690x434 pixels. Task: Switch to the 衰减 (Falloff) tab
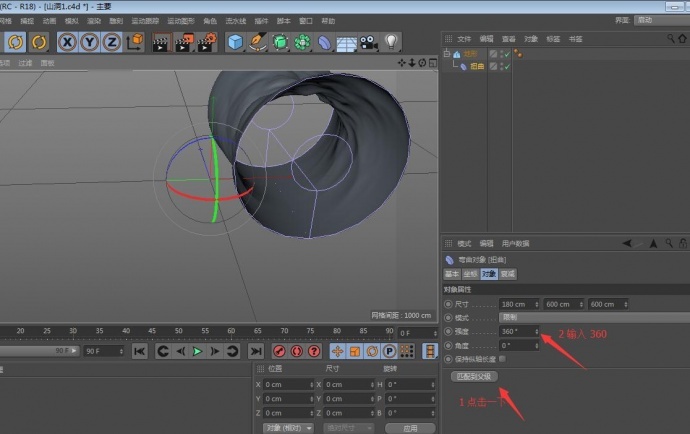(x=507, y=274)
